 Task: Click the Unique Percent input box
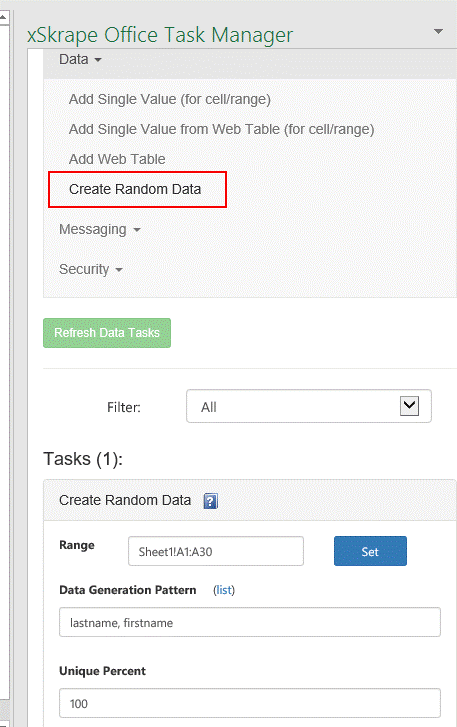250,703
